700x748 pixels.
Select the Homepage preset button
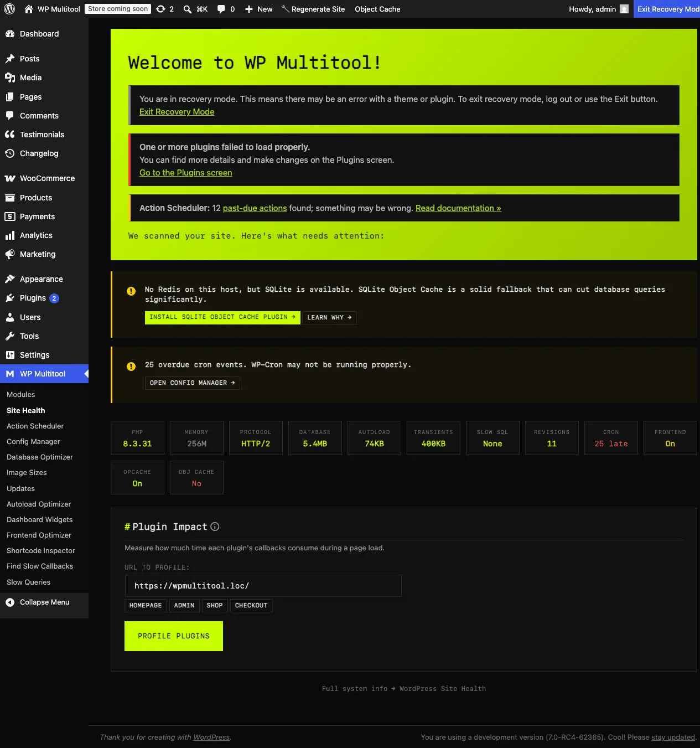pos(146,606)
